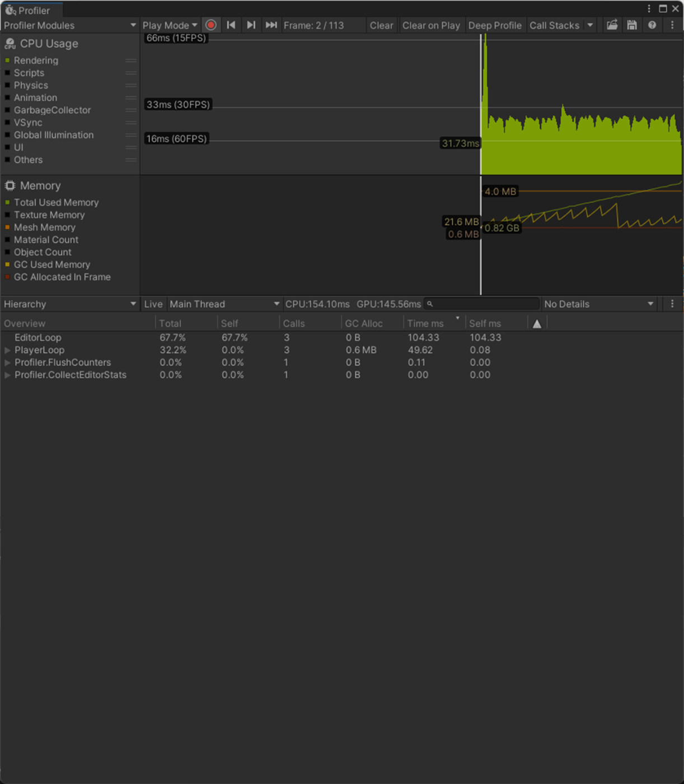Toggle the Texture Memory series
Screen dimensions: 684x784
(7, 215)
